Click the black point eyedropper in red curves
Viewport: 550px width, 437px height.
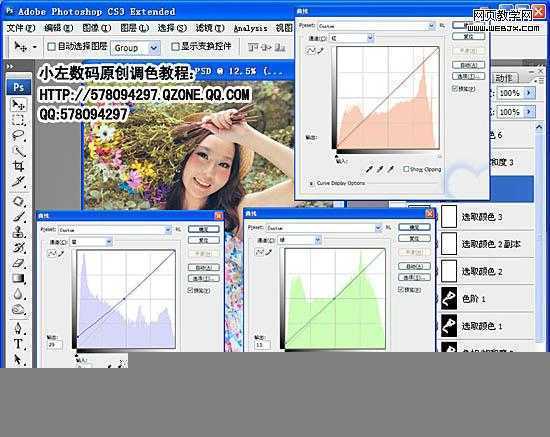[369, 169]
